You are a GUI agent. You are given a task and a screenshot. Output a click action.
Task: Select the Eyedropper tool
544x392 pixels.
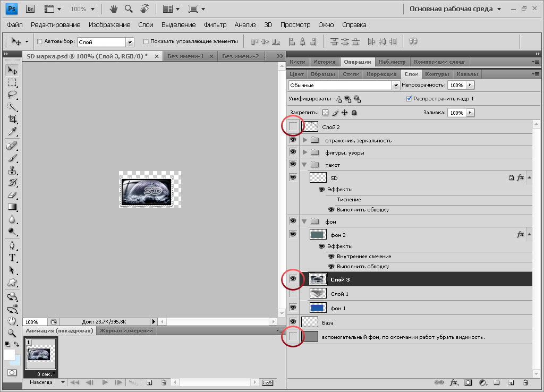coord(12,132)
